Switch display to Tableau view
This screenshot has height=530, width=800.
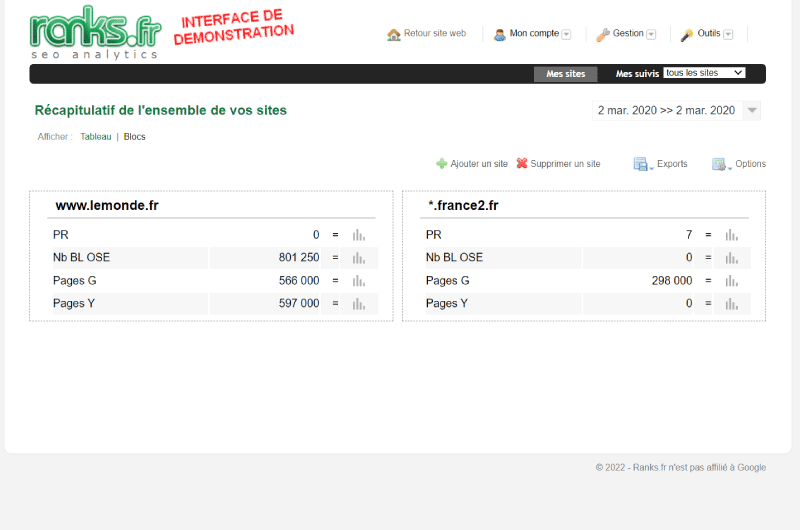(x=95, y=137)
